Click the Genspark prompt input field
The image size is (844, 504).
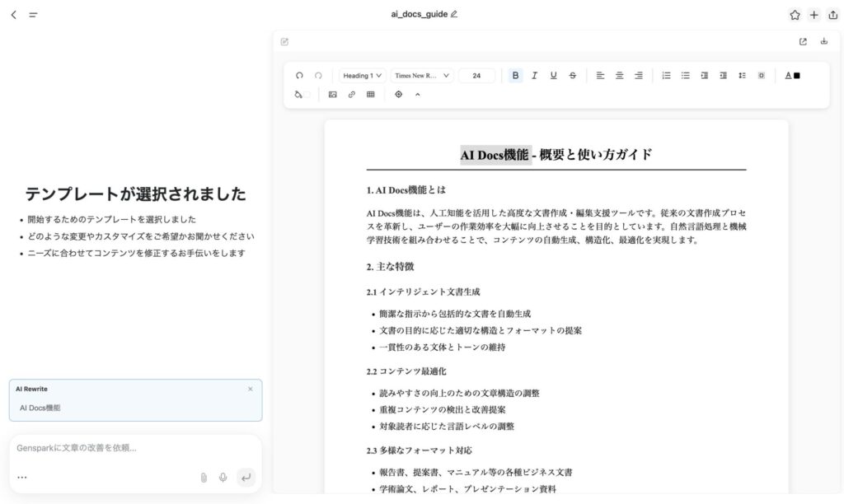[x=134, y=448]
